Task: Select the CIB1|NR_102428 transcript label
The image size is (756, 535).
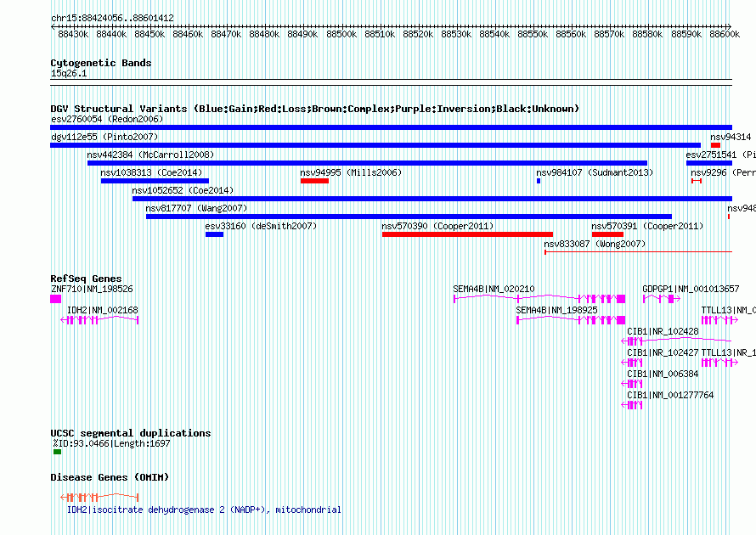Action: [663, 331]
